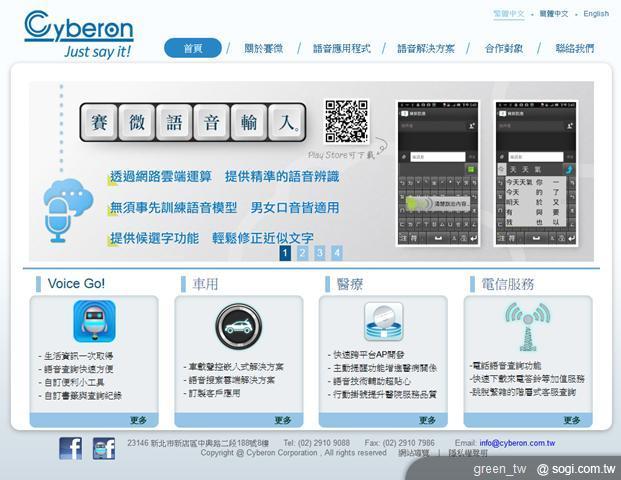
Task: Go to banner slide 1
Action: pos(285,253)
